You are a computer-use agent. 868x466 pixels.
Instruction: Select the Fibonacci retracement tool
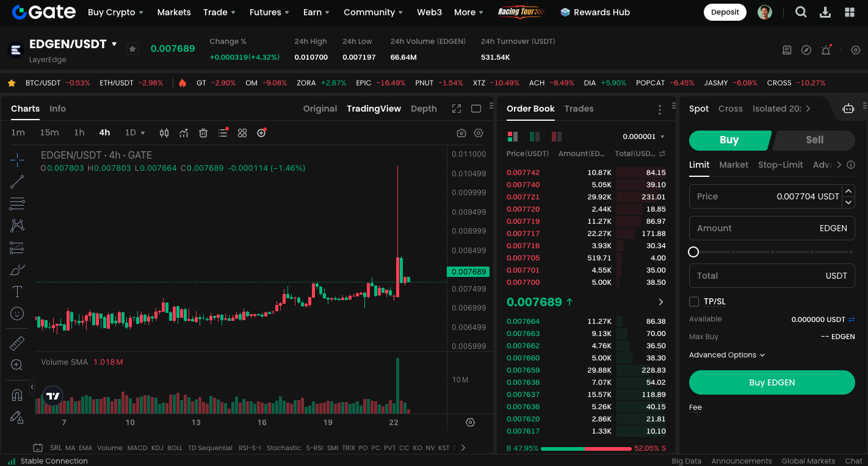pyautogui.click(x=17, y=204)
